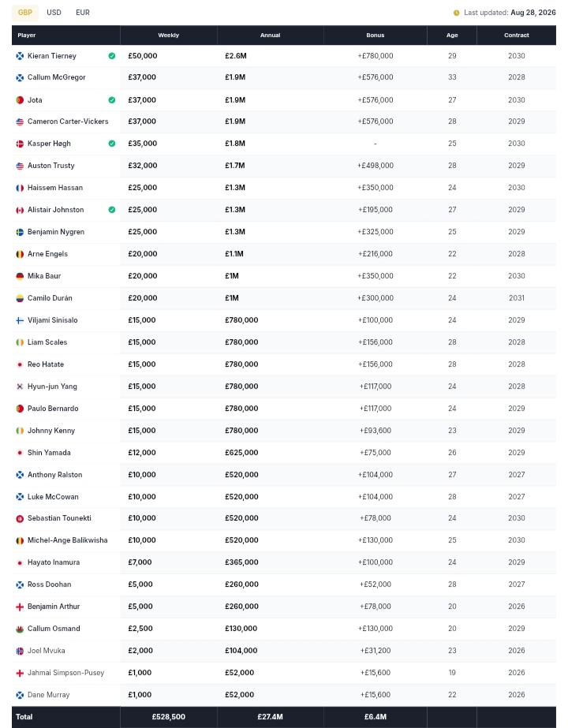Switch currency to USD
Viewport: 568px width, 728px height.
pyautogui.click(x=54, y=13)
